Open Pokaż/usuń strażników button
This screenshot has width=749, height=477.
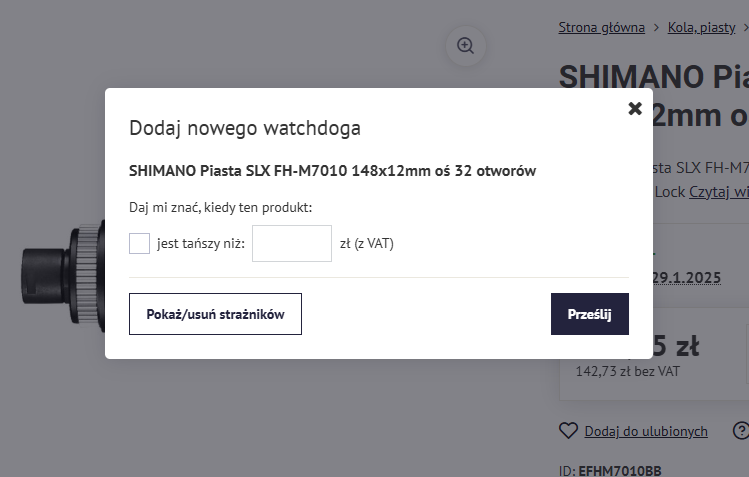coord(215,314)
